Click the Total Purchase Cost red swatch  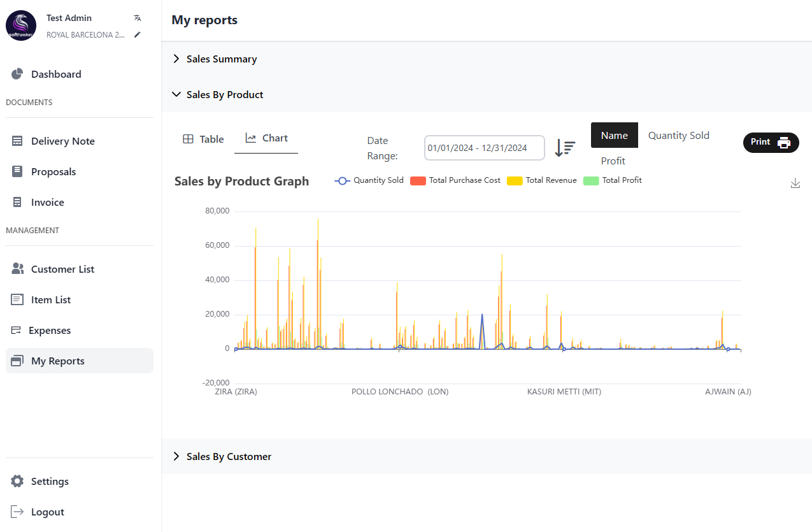418,181
